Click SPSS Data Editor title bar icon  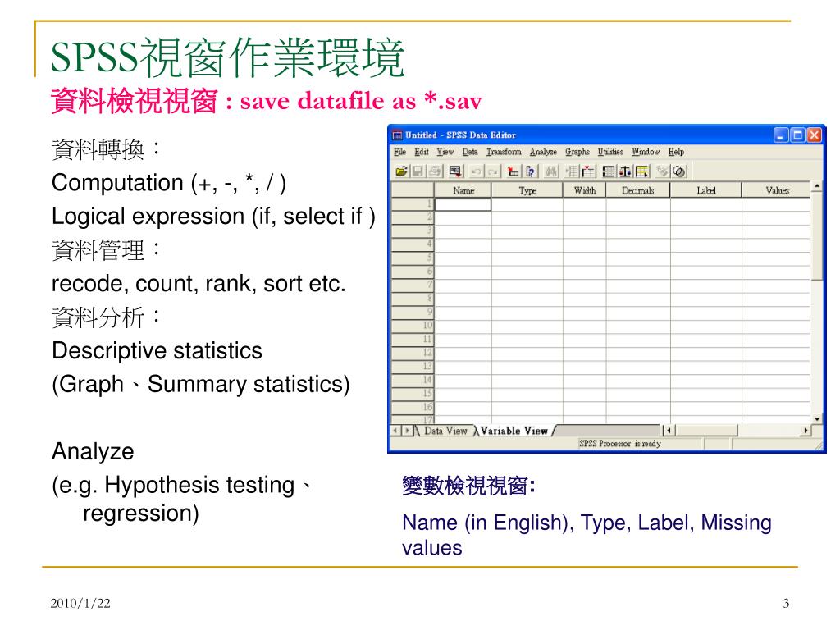click(x=397, y=135)
